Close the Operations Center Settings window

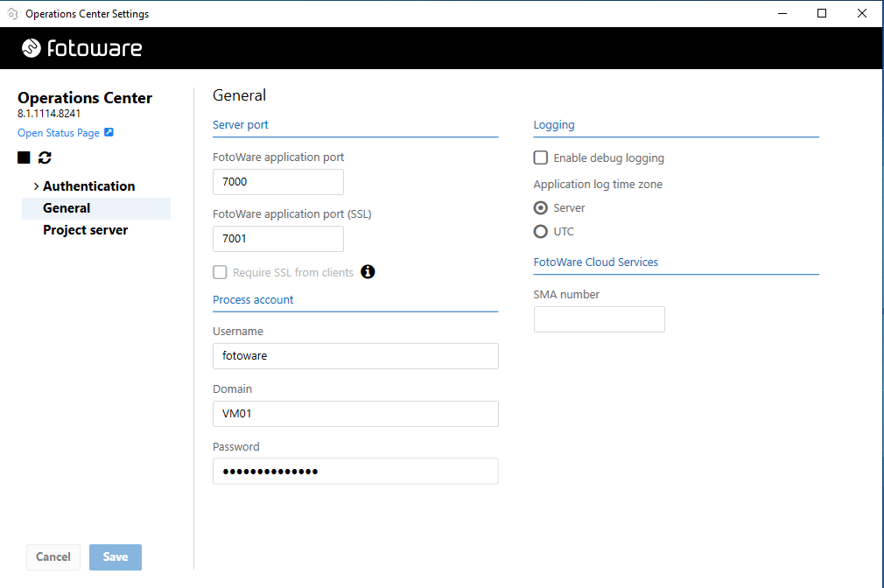pos(861,13)
